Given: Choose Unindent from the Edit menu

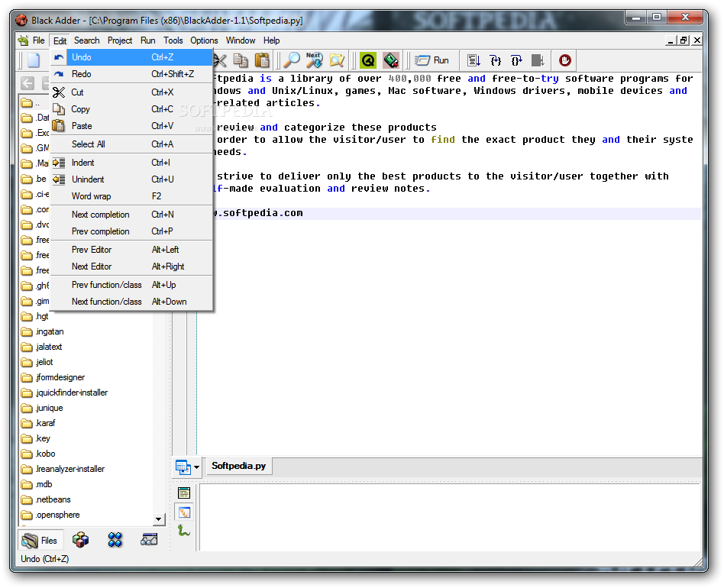Looking at the screenshot, I should [x=131, y=179].
